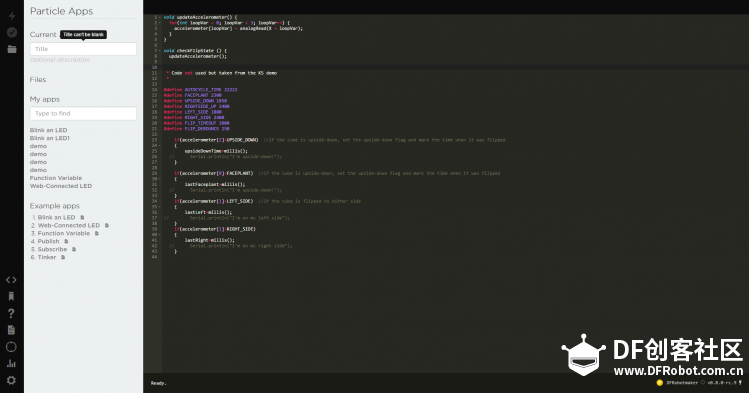Image resolution: width=749 pixels, height=393 pixels.
Task: Open Help via the question mark icon
Action: pos(11,313)
